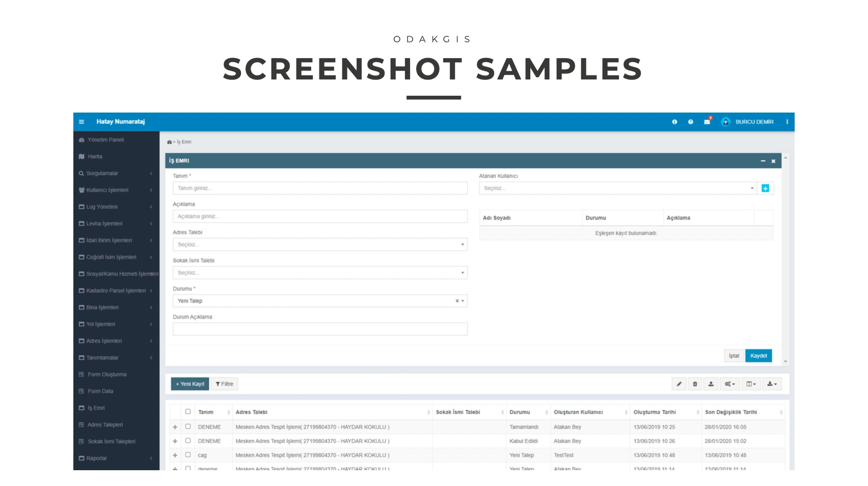Viewport: 868px width, 486px height.
Task: Expand the Atanan Kullanıcı dropdown
Action: tap(617, 188)
